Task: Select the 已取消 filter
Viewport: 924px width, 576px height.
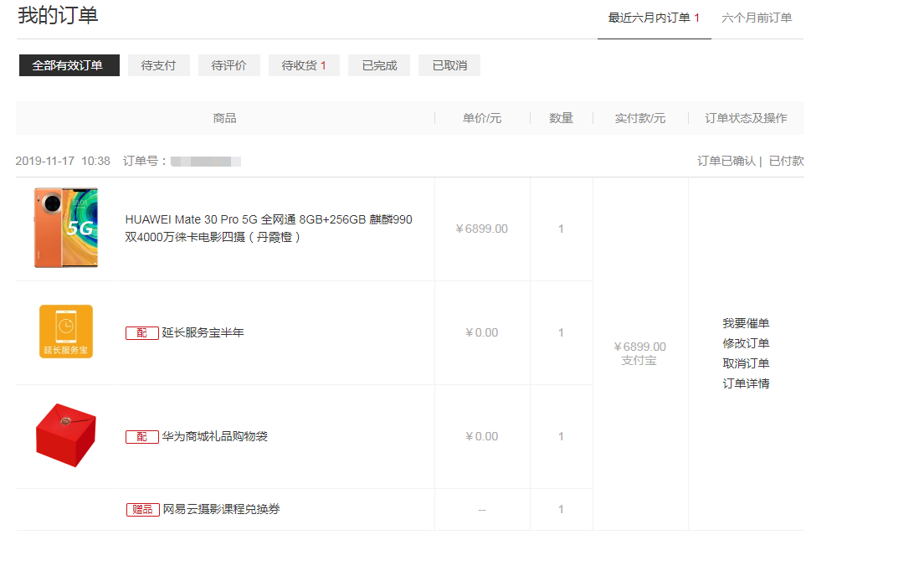Action: point(449,65)
